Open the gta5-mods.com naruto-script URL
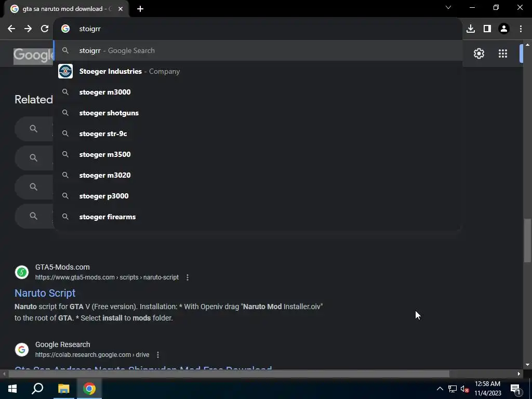Viewport: 532px width, 399px height. pos(107,277)
